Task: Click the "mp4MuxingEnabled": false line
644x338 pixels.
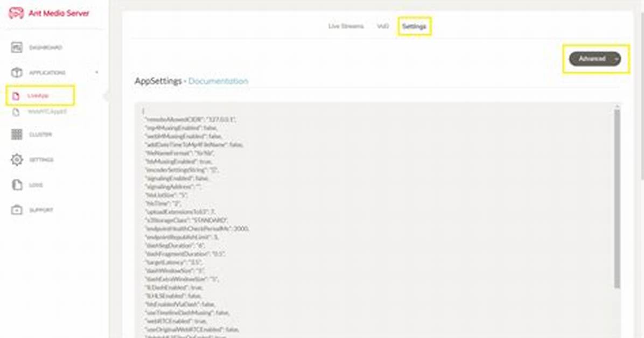Action: [x=181, y=128]
